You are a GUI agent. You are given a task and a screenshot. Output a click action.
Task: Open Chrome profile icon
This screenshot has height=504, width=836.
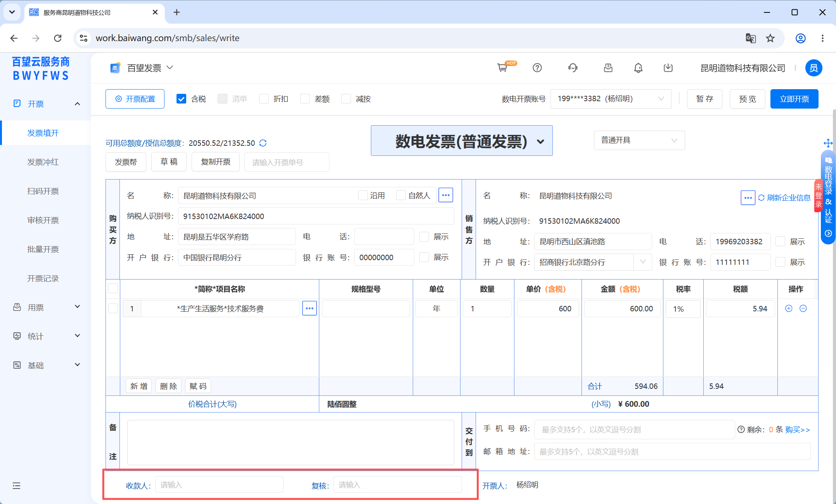(x=801, y=38)
